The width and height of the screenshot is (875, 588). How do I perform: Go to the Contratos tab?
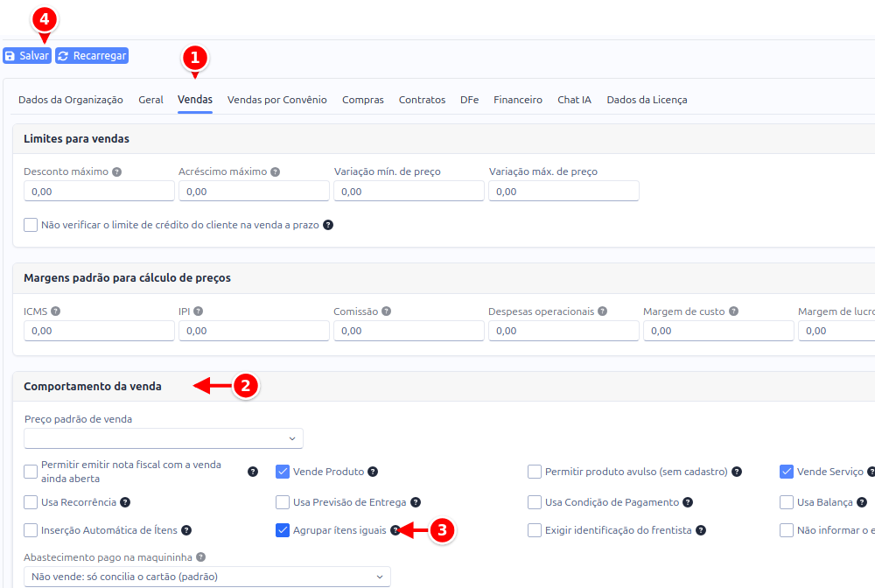tap(422, 100)
